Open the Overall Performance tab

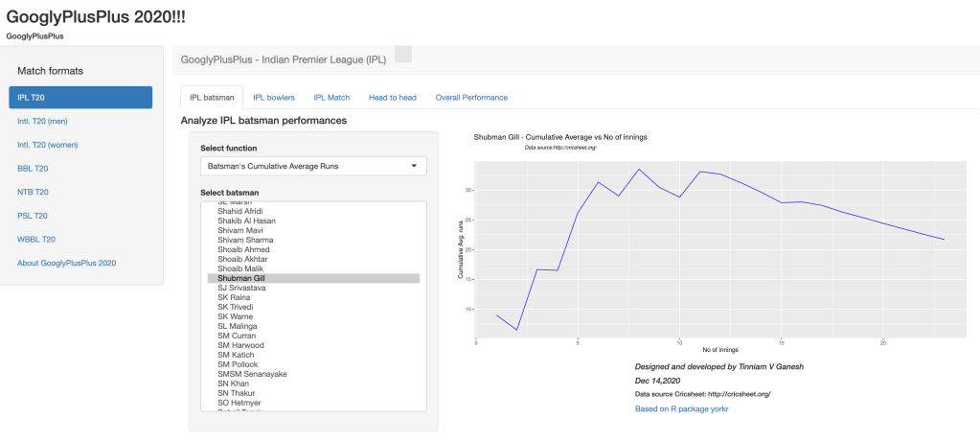[x=471, y=98]
